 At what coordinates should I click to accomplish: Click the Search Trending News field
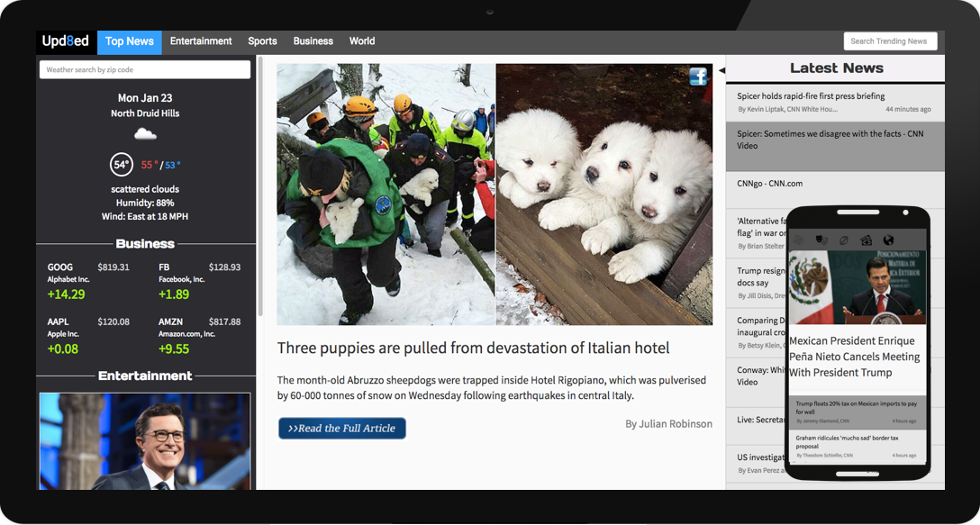point(890,41)
